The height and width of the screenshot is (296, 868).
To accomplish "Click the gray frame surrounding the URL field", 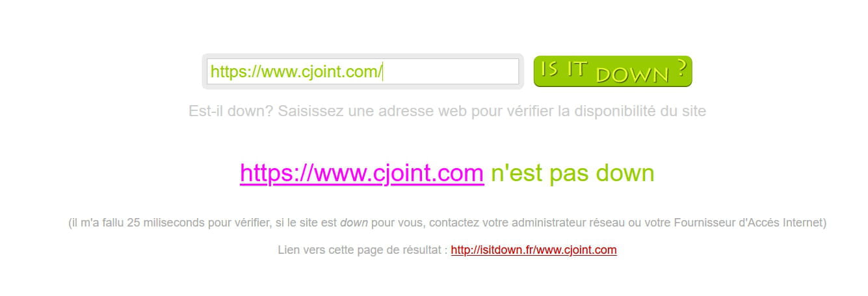I will pos(363,56).
